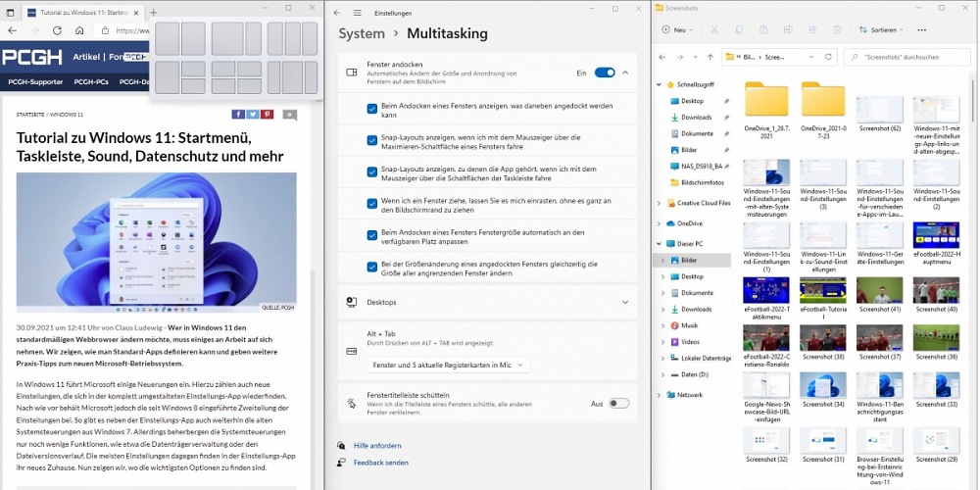980x490 pixels.
Task: Close the Tutorial zu Windows 11 tab
Action: tap(137, 12)
